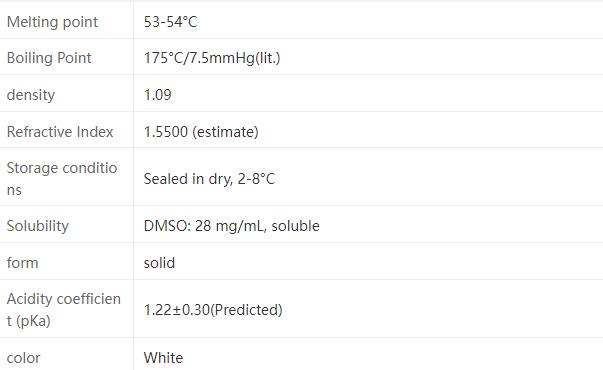The image size is (603, 370).
Task: Click the word Predicted in pKa row
Action: point(247,310)
